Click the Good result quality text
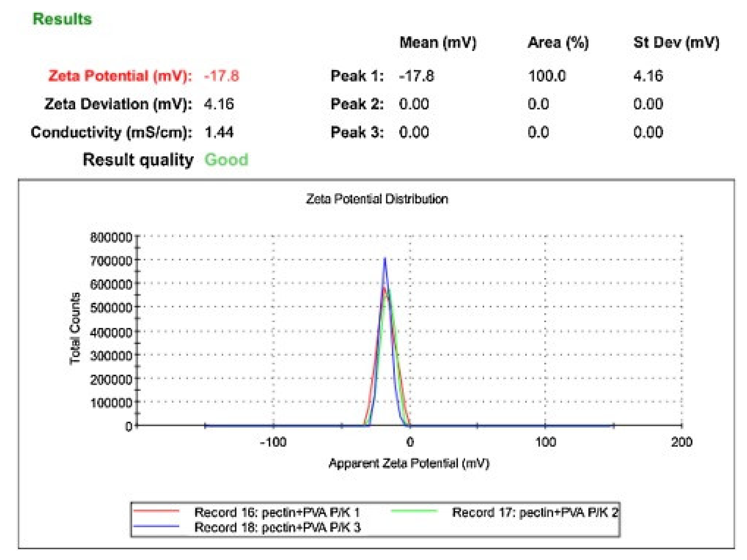 (x=226, y=159)
